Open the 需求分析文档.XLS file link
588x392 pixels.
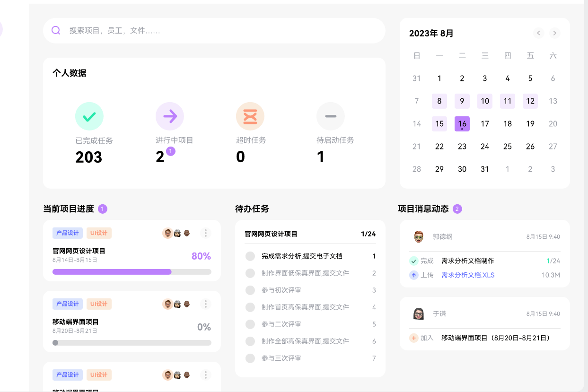tap(467, 275)
